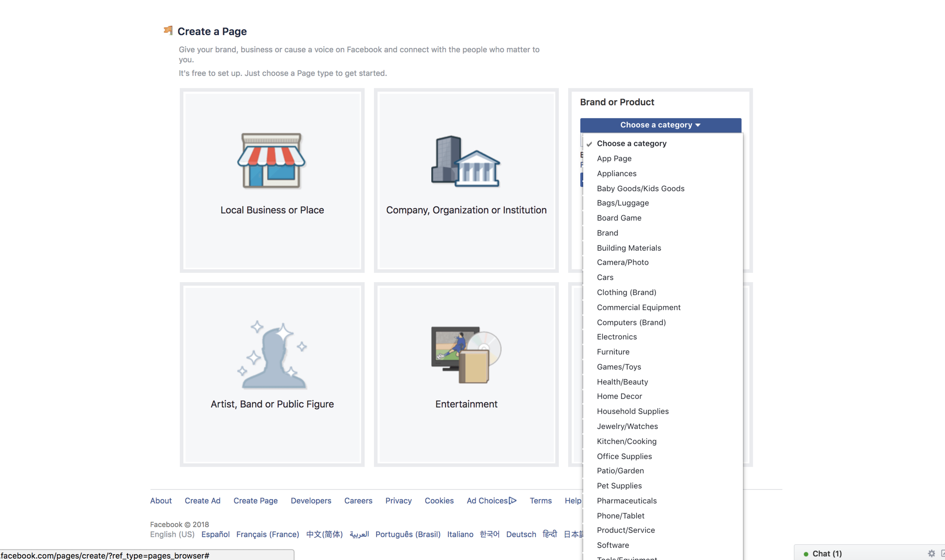Click Create Ad footer link
This screenshot has height=560, width=945.
(x=202, y=500)
